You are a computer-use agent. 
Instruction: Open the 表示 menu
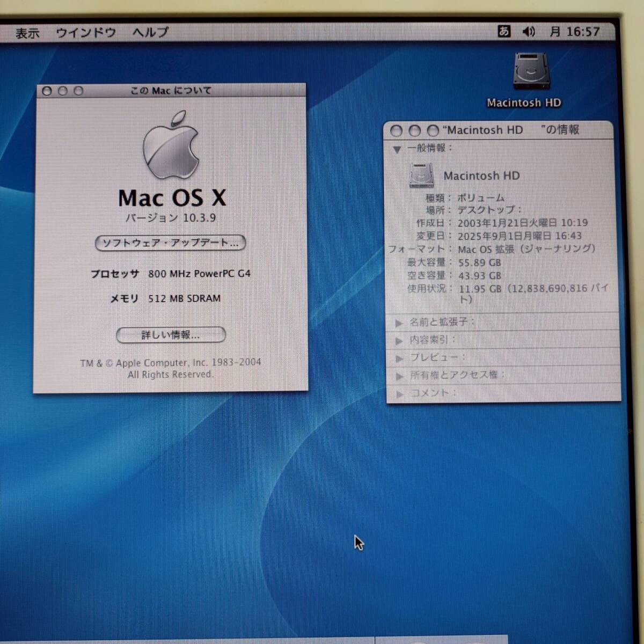pos(27,33)
